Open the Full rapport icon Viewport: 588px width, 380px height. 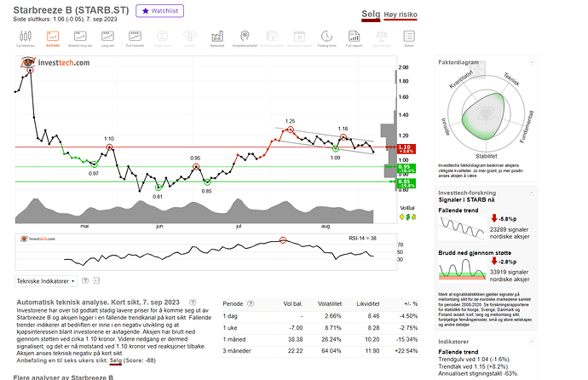(x=354, y=38)
